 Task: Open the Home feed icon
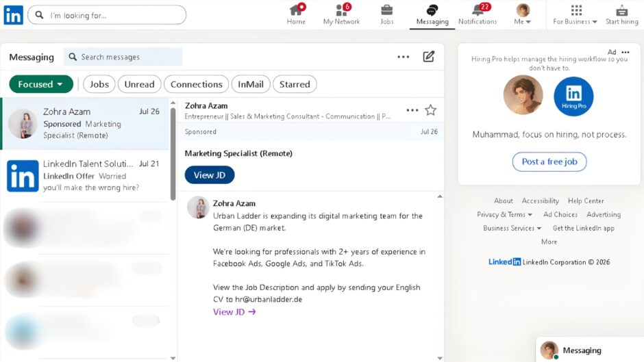tap(296, 15)
